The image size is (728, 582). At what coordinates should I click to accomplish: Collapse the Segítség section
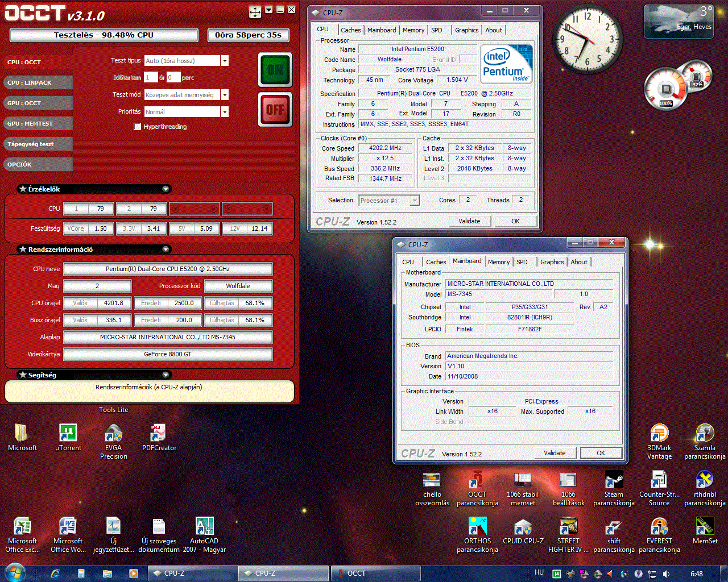point(166,375)
